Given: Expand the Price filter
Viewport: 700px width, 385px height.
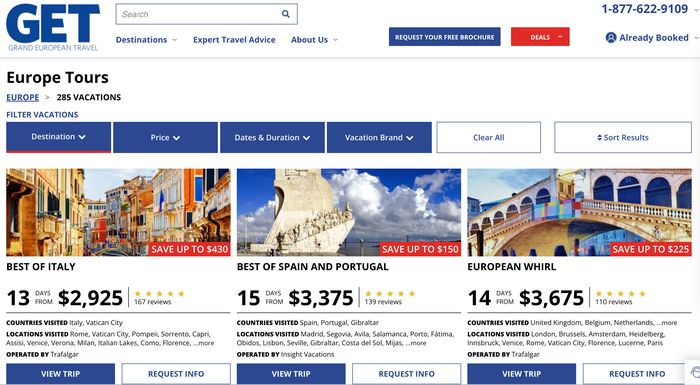Looking at the screenshot, I should pyautogui.click(x=165, y=138).
